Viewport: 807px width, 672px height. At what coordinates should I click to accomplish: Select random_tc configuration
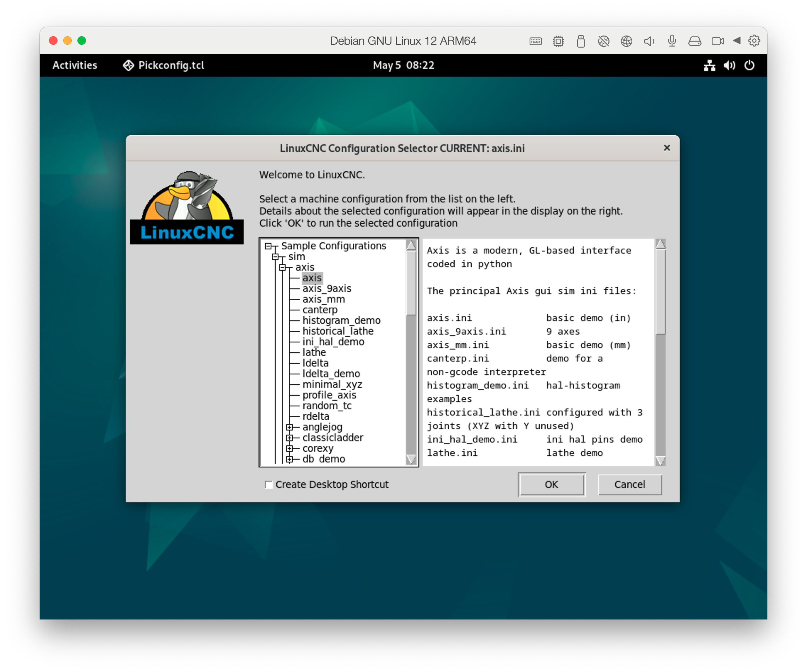[327, 406]
